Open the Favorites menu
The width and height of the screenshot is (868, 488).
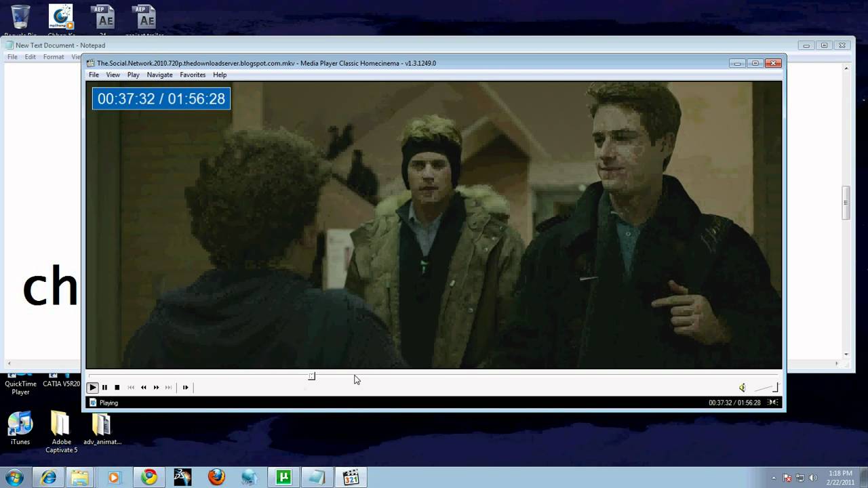[193, 75]
